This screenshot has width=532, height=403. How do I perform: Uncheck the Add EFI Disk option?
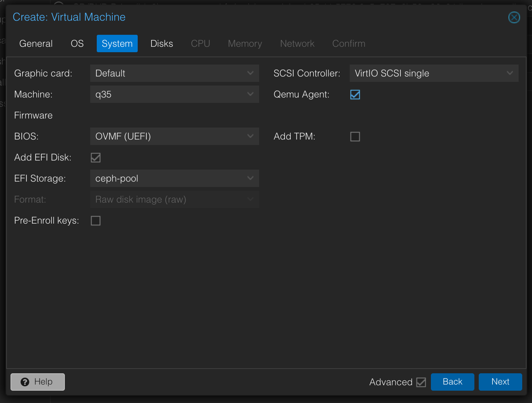click(95, 157)
